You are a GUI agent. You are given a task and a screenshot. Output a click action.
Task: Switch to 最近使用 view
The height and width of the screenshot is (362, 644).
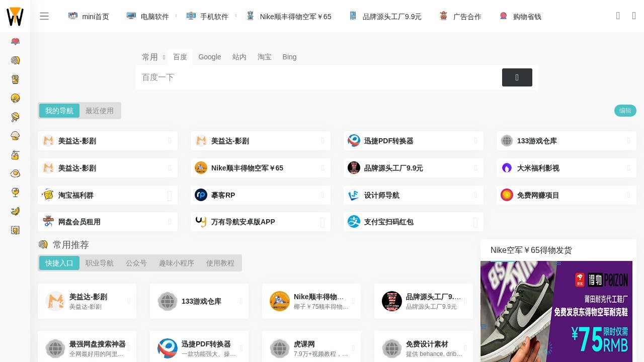[100, 111]
